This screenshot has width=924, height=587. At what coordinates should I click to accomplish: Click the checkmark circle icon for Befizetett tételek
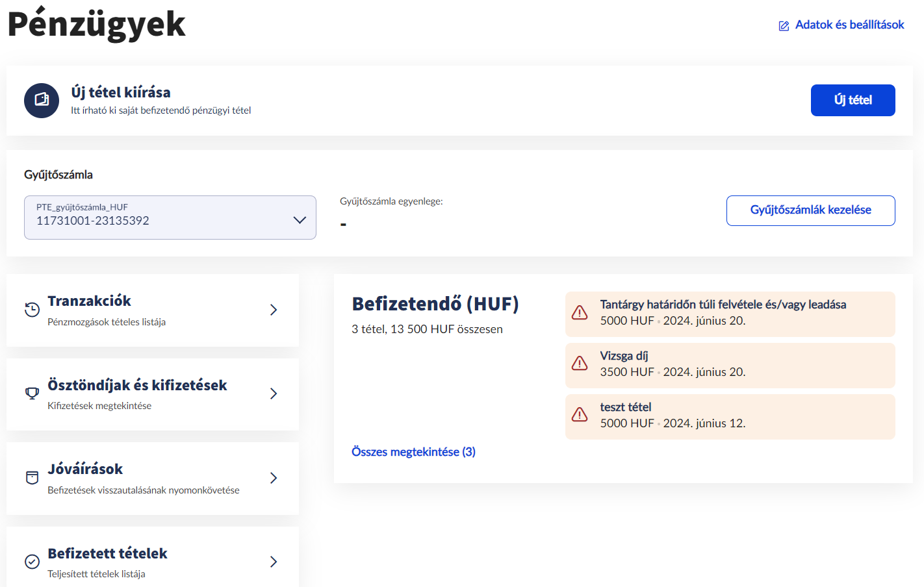[x=32, y=562]
